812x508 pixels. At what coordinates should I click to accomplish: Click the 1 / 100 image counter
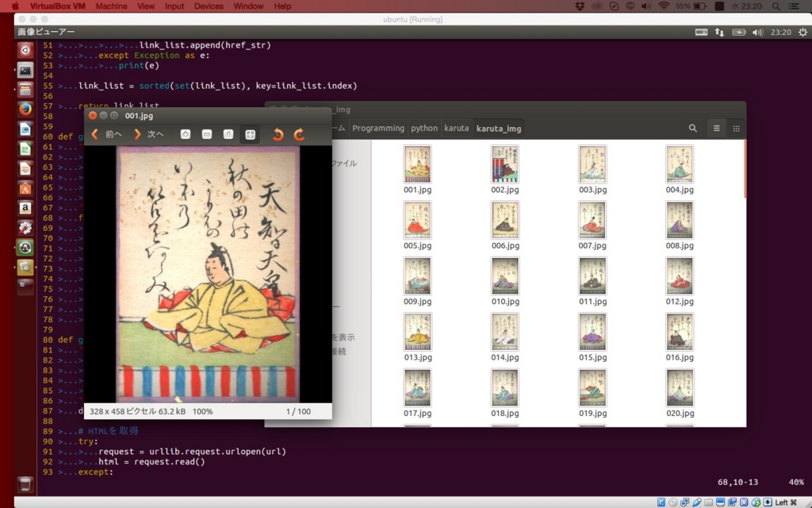coord(298,411)
